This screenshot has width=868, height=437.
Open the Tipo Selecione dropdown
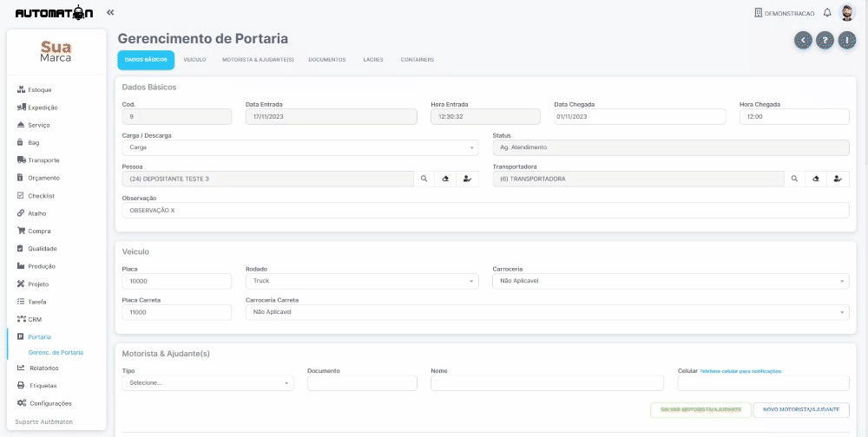[207, 382]
